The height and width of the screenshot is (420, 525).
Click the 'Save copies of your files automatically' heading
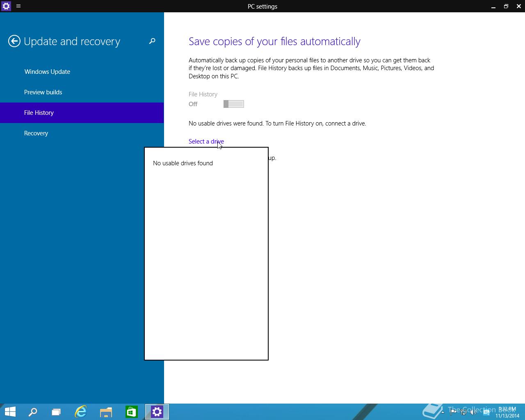point(274,41)
